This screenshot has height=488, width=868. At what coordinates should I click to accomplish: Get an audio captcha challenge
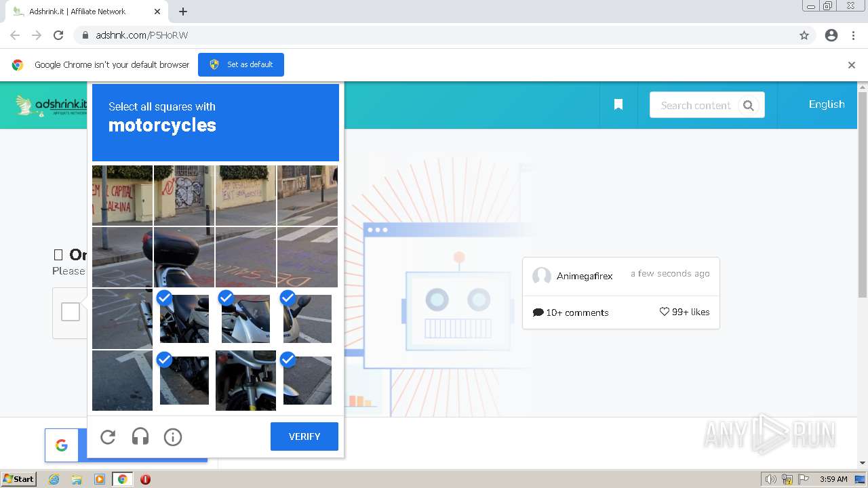pos(140,437)
